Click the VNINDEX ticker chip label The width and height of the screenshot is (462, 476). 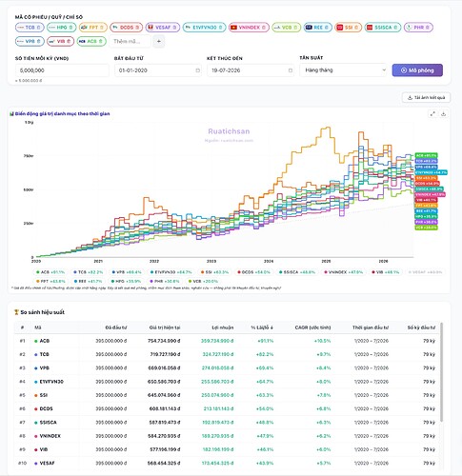[x=250, y=28]
